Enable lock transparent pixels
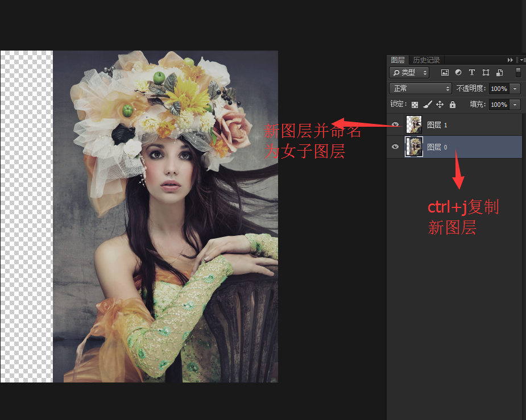526x420 pixels. click(415, 105)
